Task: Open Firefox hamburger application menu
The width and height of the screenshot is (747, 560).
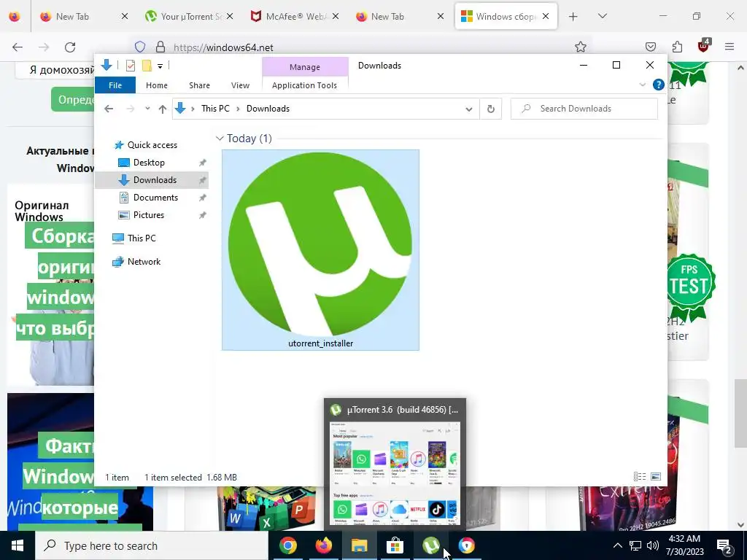Action: coord(729,47)
